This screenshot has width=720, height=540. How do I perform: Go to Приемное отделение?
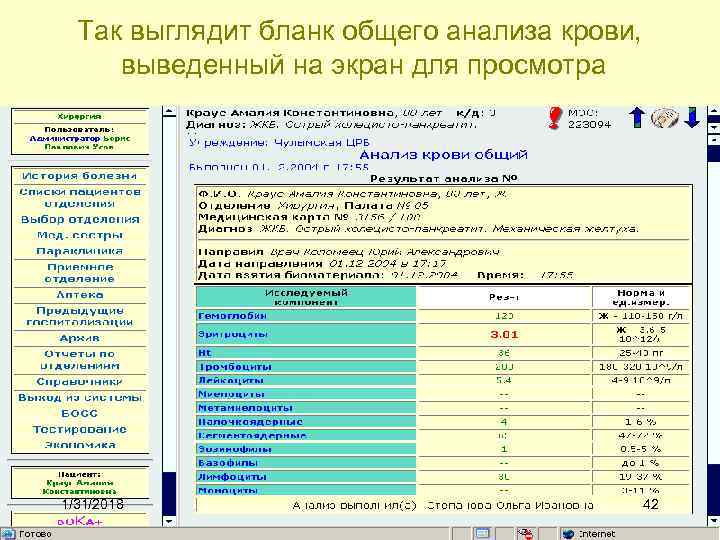[x=79, y=273]
